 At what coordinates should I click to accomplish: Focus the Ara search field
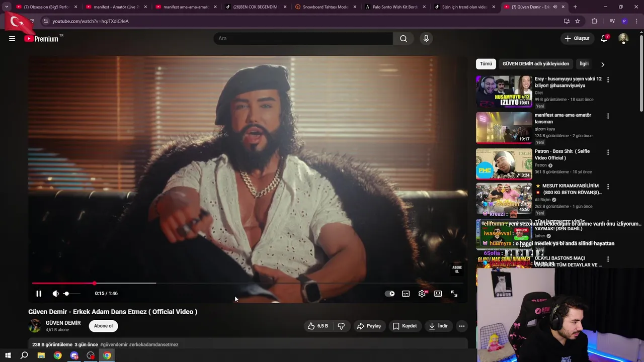(x=303, y=39)
